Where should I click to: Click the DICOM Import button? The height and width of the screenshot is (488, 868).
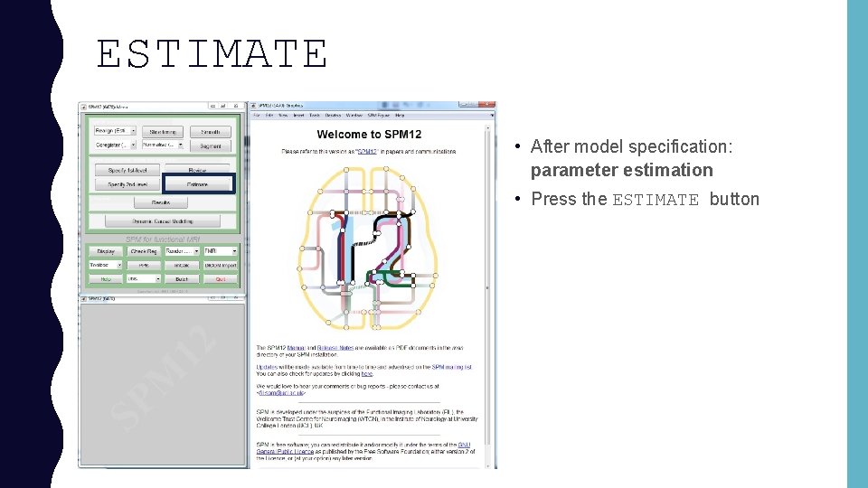tap(221, 265)
